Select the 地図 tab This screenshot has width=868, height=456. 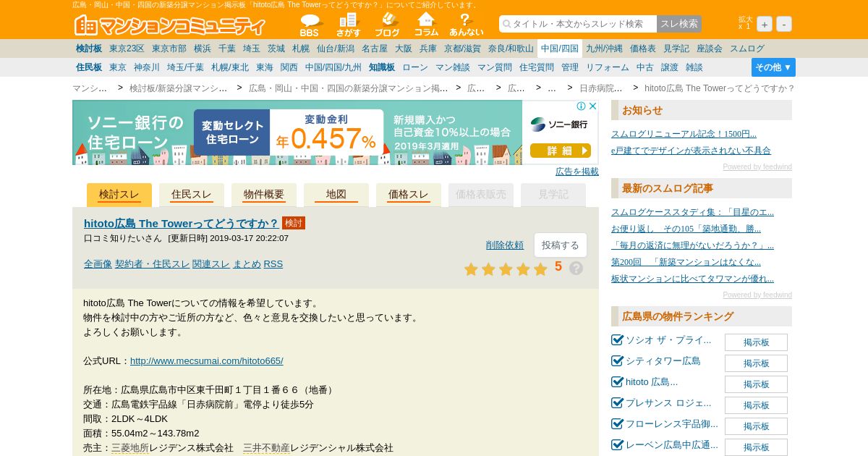point(336,195)
